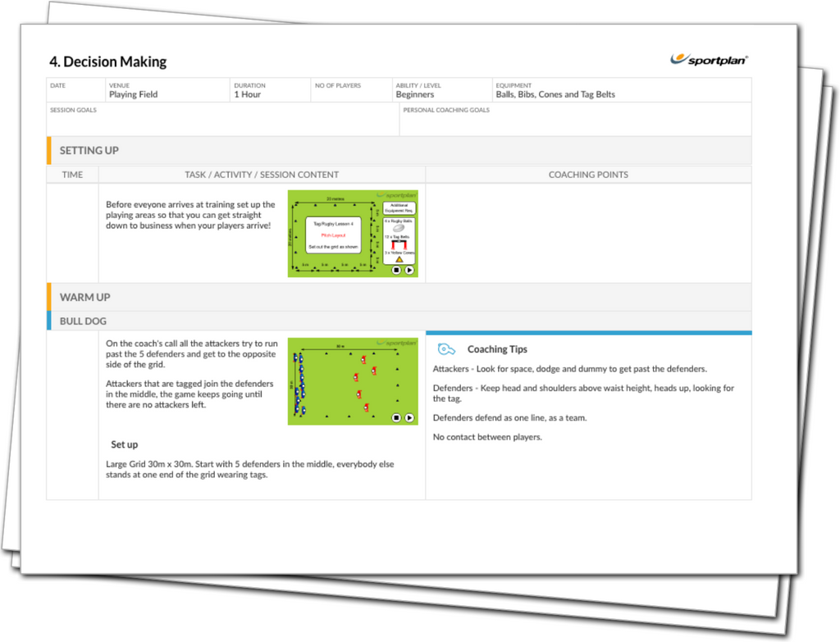Click the yellow cone equipment icon
The height and width of the screenshot is (642, 840).
click(x=399, y=259)
